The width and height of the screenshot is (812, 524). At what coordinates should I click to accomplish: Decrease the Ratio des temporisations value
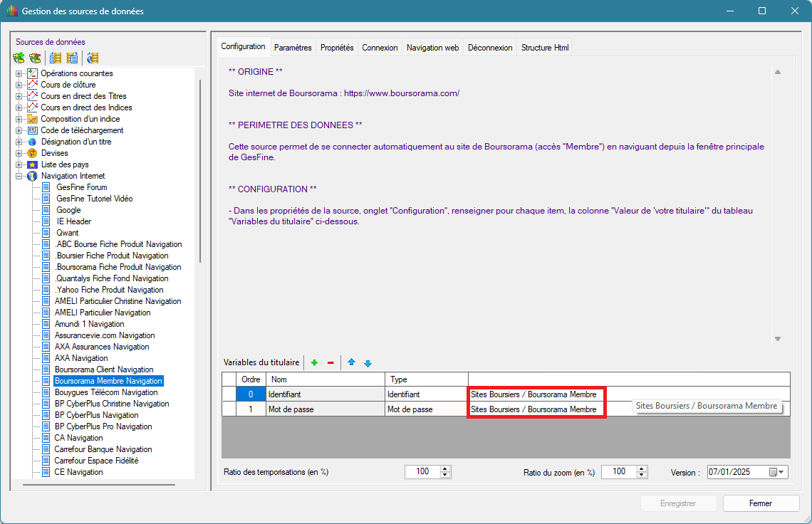(x=445, y=476)
